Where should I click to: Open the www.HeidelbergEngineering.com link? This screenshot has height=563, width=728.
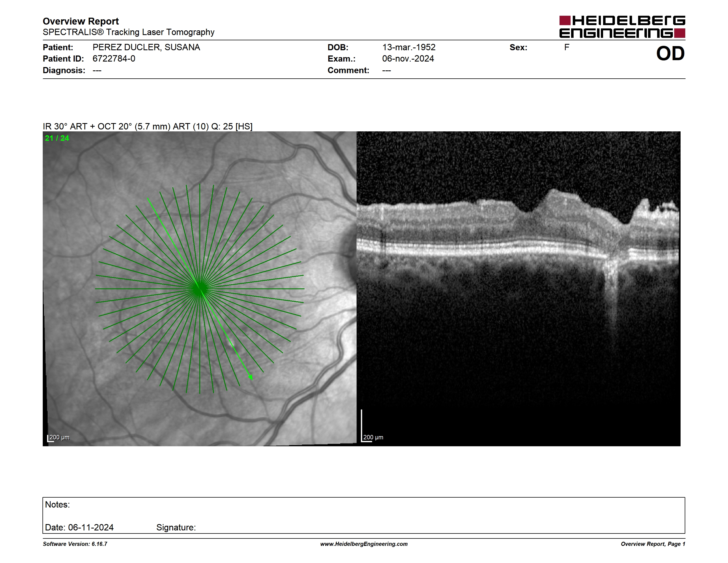point(364,544)
